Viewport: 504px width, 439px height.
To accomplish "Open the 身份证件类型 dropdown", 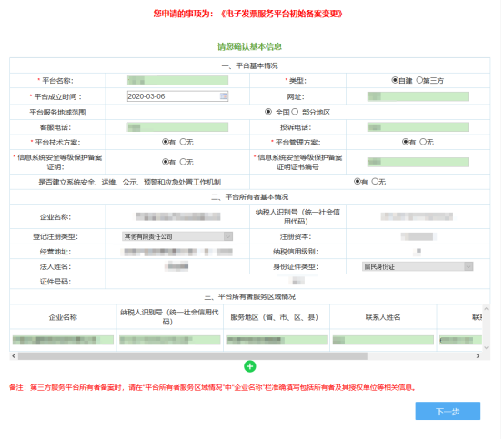I will [x=418, y=266].
